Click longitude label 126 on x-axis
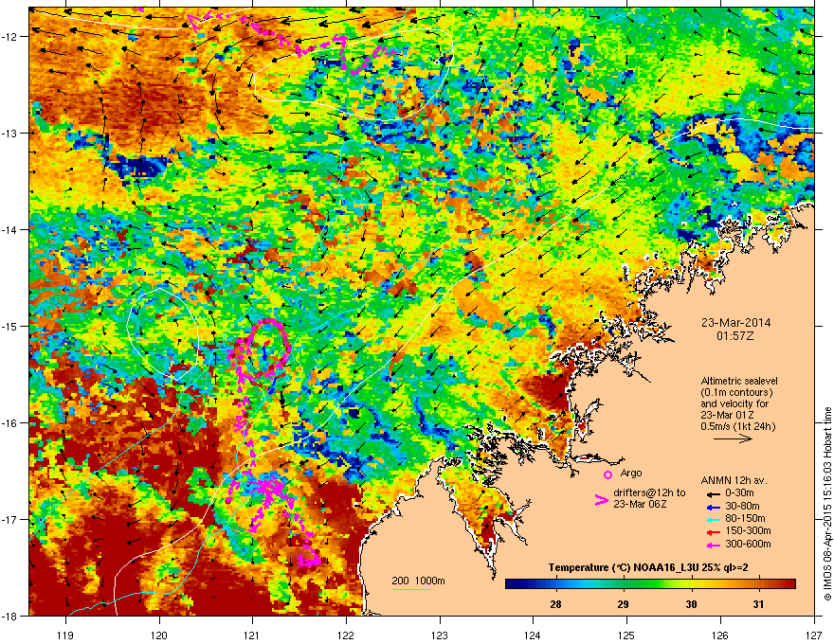 pos(720,635)
